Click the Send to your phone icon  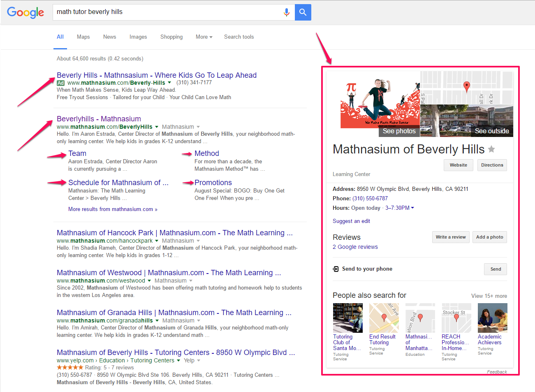336,269
